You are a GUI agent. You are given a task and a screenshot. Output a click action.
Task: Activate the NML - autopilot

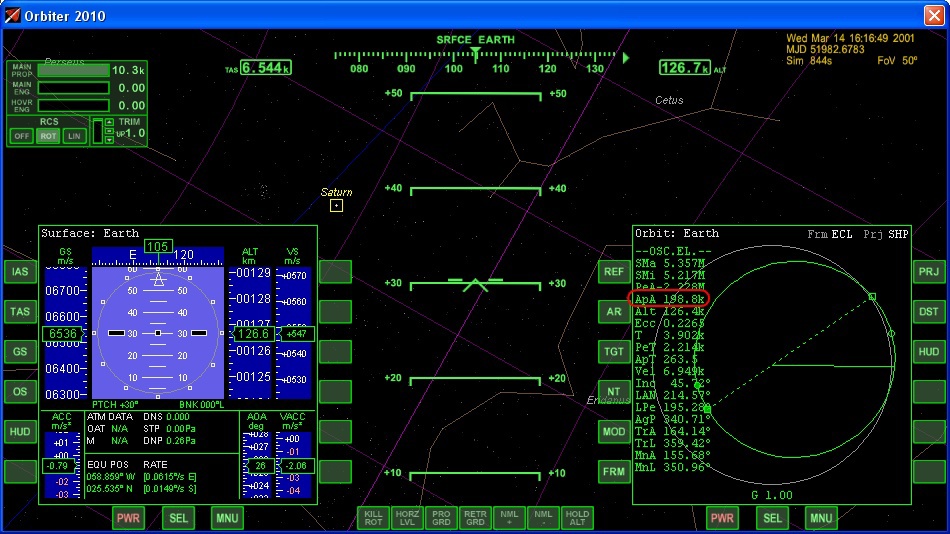(x=543, y=518)
